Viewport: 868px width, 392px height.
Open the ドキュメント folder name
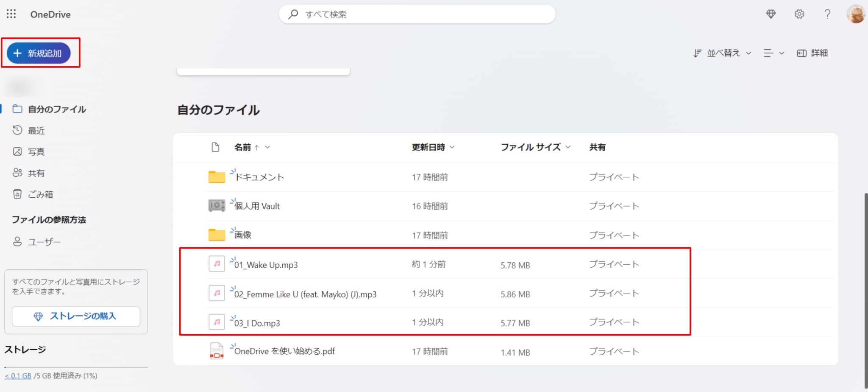pos(259,177)
